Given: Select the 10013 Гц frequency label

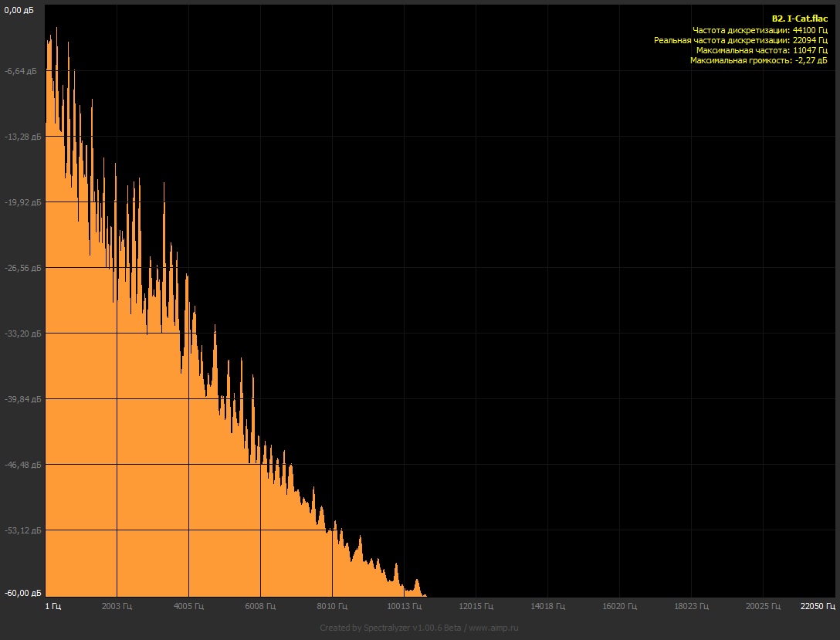Looking at the screenshot, I should (404, 606).
